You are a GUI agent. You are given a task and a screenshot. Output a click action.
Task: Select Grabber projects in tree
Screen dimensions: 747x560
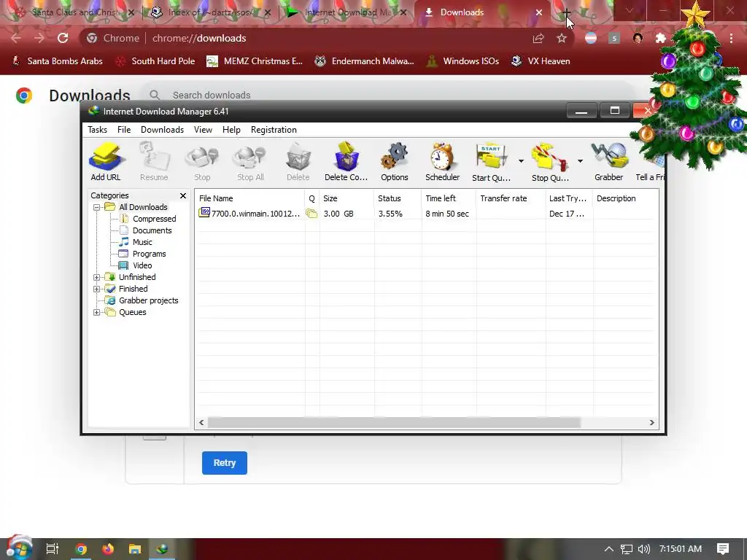point(148,300)
